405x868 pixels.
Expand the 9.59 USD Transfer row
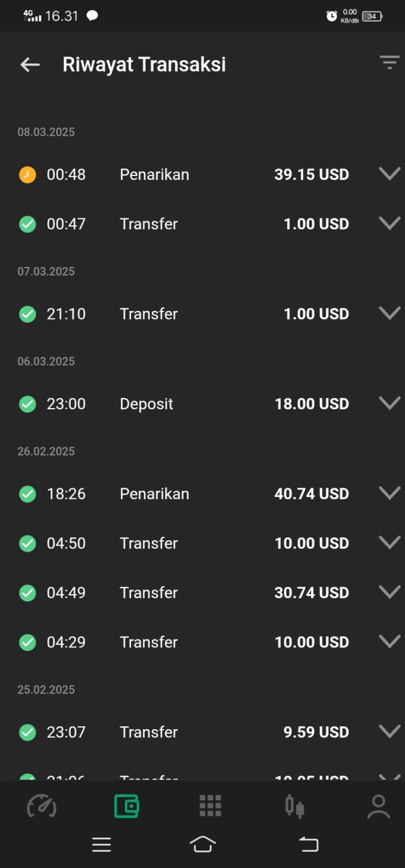point(389,731)
